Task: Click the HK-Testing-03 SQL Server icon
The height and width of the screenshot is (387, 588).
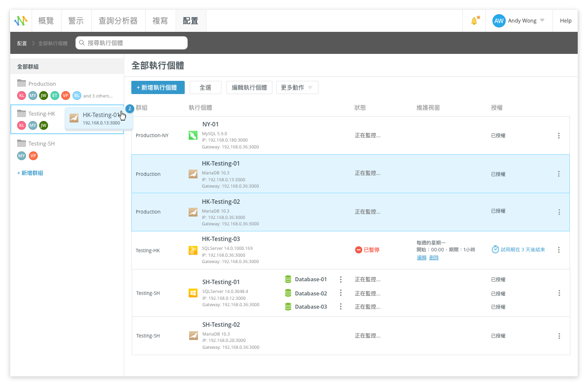Action: coord(193,250)
